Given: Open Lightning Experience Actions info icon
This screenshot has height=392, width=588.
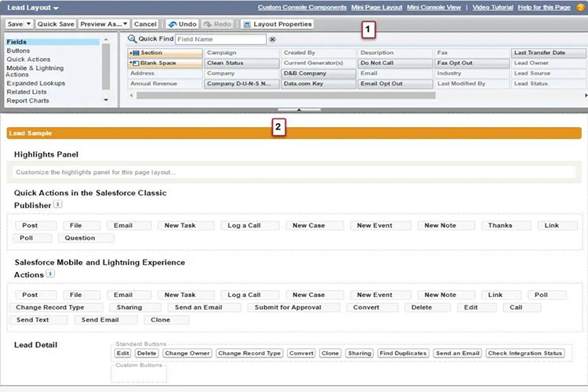Looking at the screenshot, I should pos(50,274).
